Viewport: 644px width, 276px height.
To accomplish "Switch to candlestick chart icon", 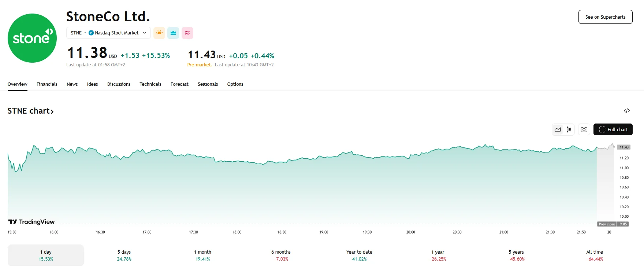I will [569, 129].
